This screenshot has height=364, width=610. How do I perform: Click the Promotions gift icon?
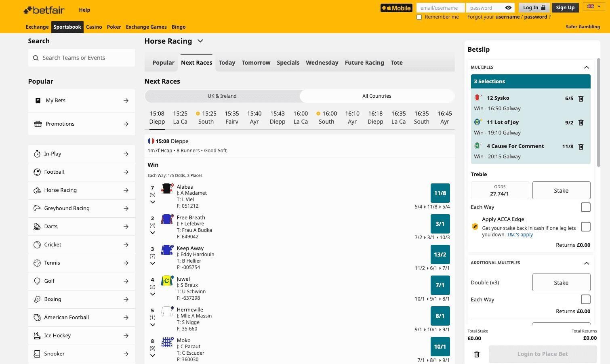[38, 124]
